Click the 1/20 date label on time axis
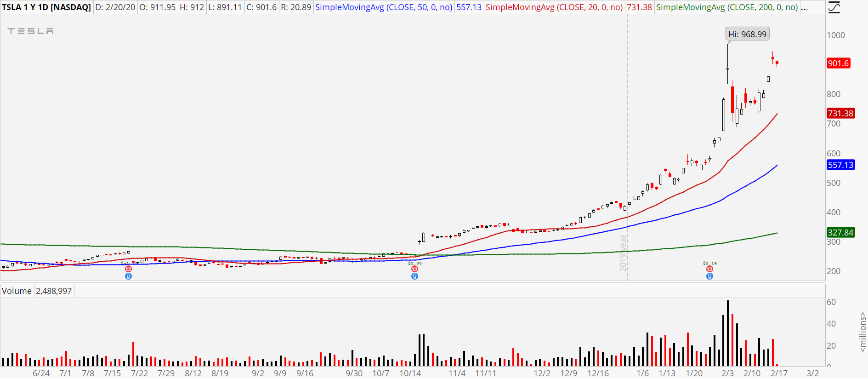 [x=694, y=373]
